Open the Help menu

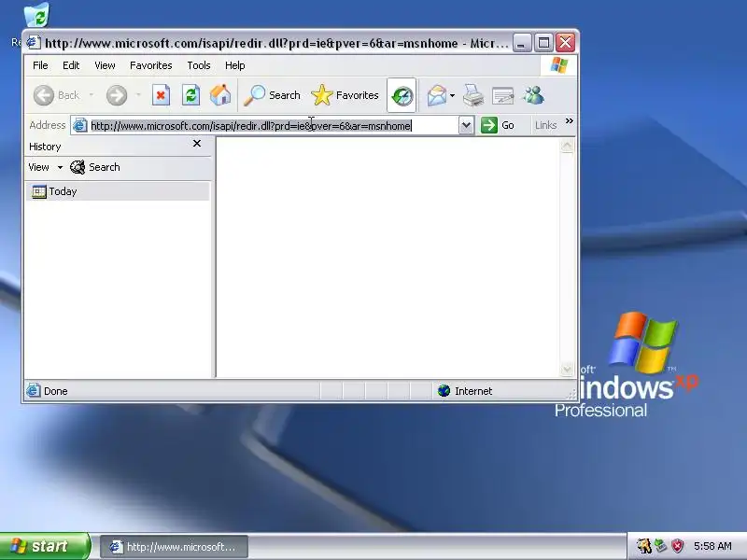[x=235, y=65]
